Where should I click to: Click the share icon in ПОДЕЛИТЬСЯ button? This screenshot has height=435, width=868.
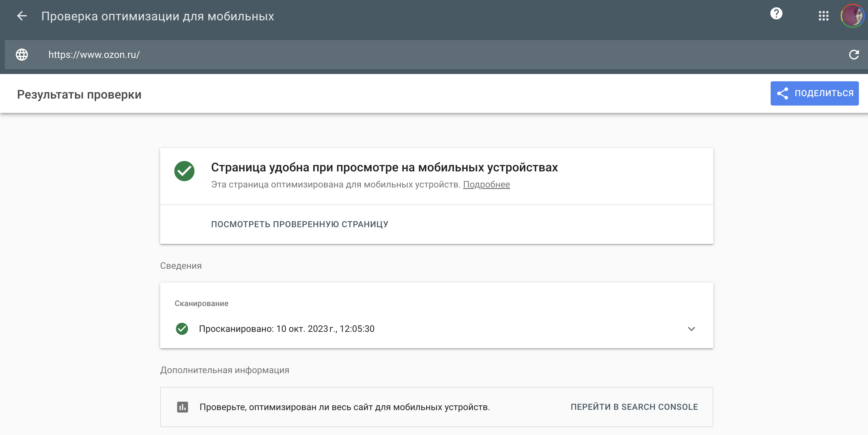(x=782, y=93)
